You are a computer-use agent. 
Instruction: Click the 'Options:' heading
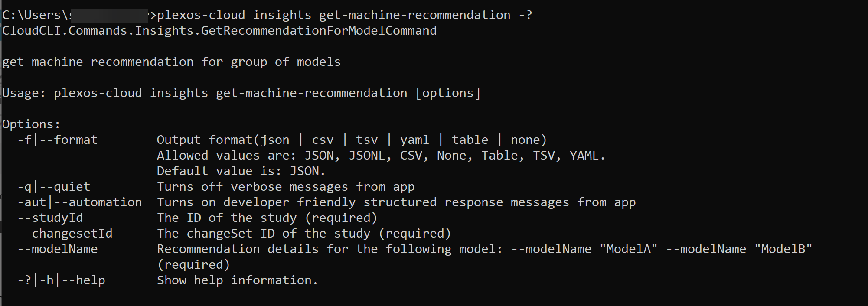click(31, 124)
